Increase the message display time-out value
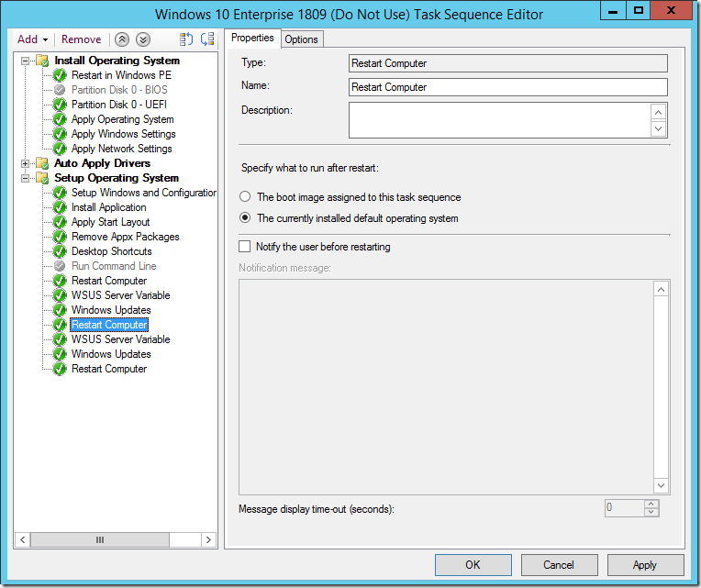The image size is (701, 588). (x=651, y=504)
